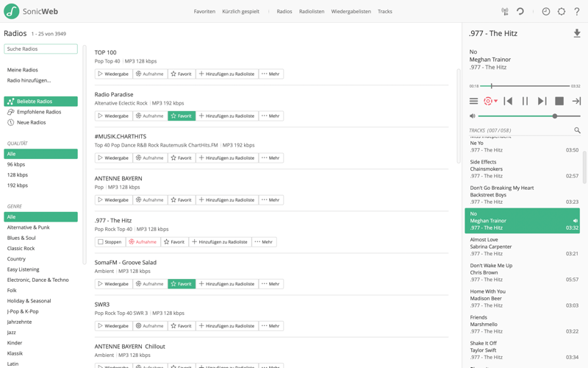Screen dimensions: 588x368
Task: Click Radio hinzufügen...
Action: click(x=29, y=80)
